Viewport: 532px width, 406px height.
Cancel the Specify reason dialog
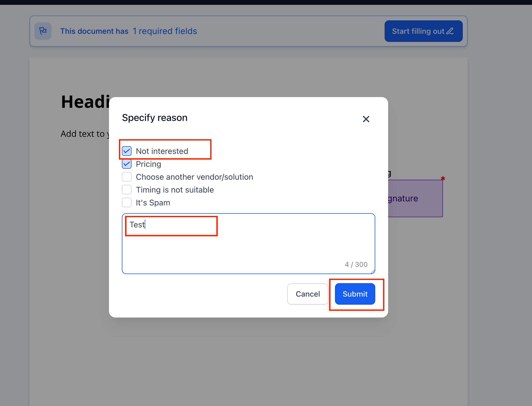tap(308, 294)
